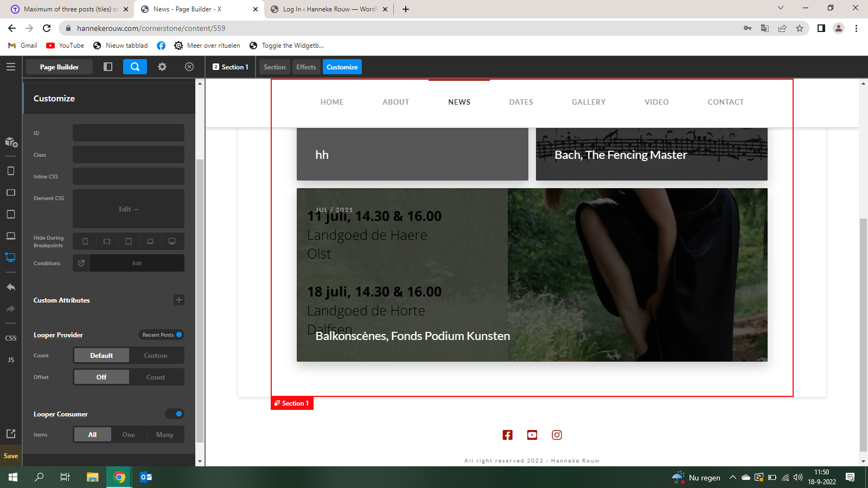This screenshot has height=488, width=868.
Task: Click the Facebook icon in the page footer
Action: click(x=507, y=435)
